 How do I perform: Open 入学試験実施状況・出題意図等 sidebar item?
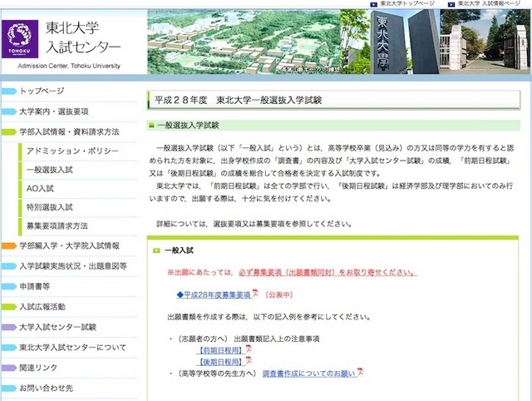click(x=73, y=266)
